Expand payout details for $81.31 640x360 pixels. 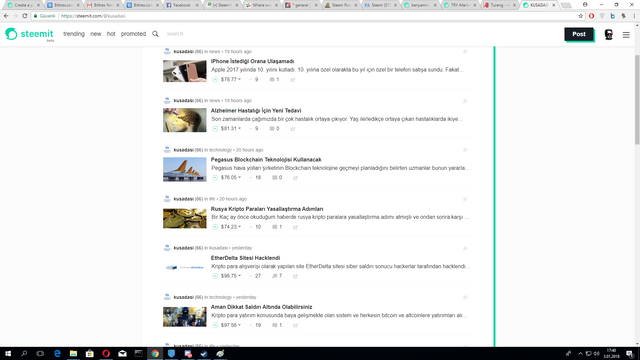tap(231, 129)
